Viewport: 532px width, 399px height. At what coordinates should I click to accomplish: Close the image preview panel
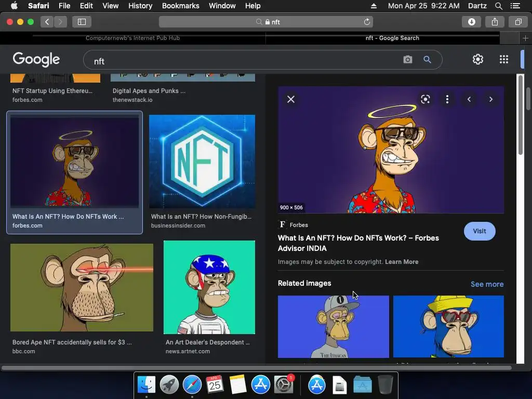point(291,99)
